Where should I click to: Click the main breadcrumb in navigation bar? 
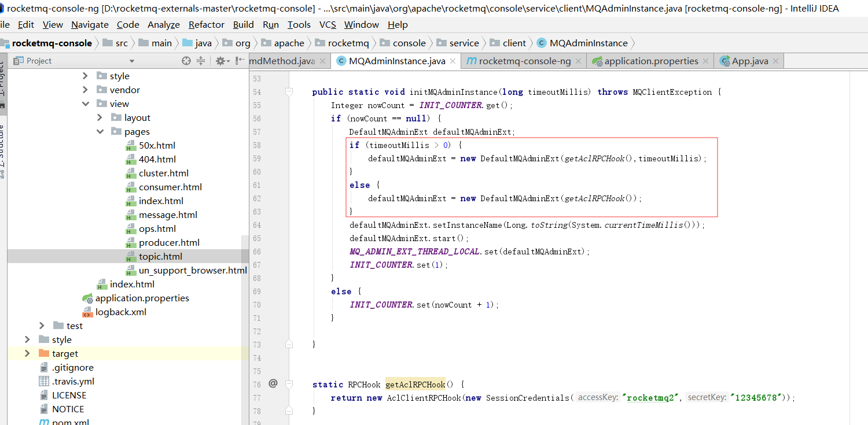(156, 43)
